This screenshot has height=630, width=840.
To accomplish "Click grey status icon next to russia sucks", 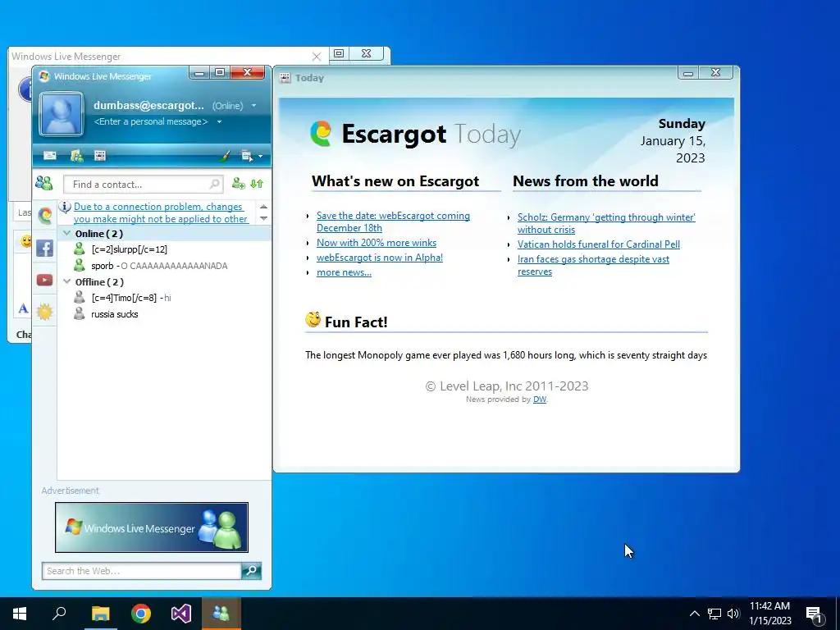I will pos(80,313).
